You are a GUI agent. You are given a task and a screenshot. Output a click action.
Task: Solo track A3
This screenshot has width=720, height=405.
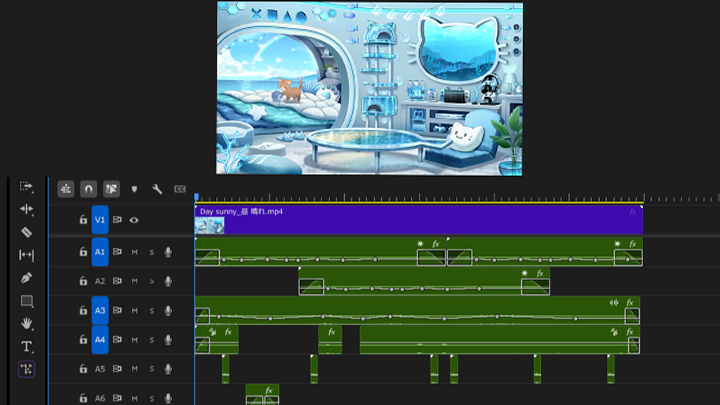152,311
